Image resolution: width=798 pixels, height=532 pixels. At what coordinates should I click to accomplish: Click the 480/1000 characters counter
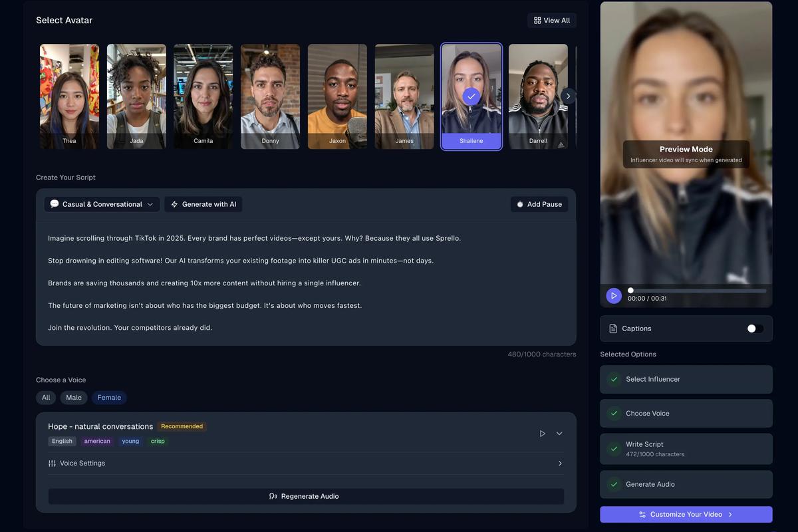pyautogui.click(x=542, y=354)
